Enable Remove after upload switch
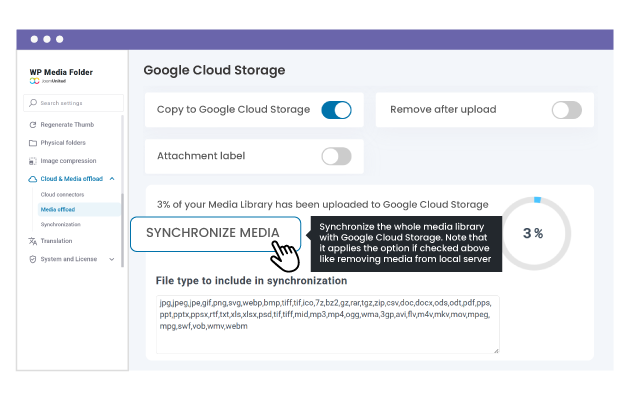Image resolution: width=630 pixels, height=400 pixels. click(x=566, y=110)
